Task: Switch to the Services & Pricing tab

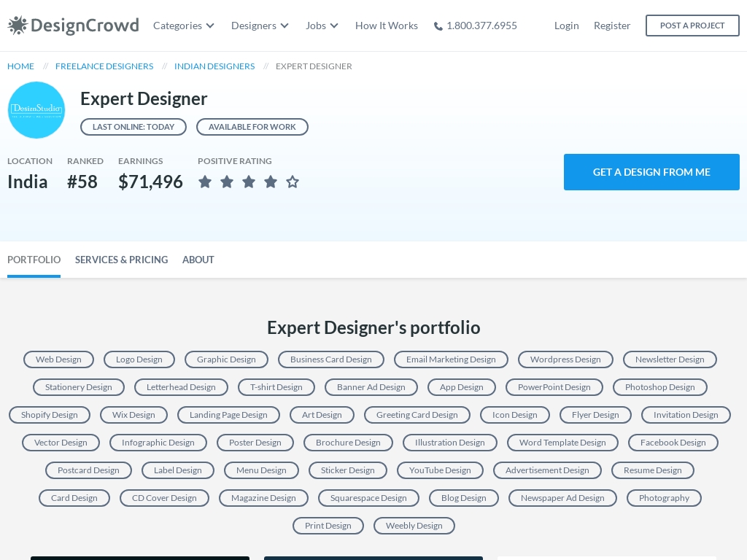Action: 121,260
